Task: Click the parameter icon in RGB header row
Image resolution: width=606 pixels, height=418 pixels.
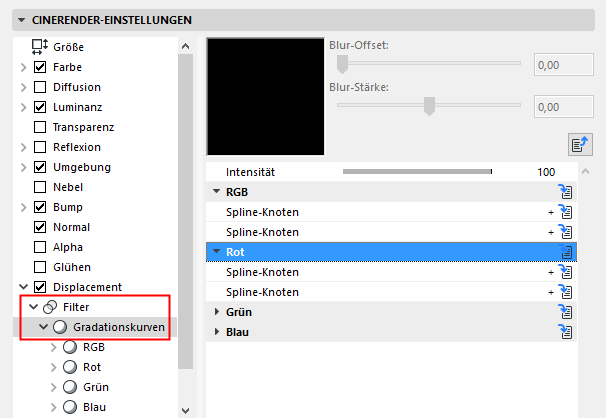Action: tap(565, 192)
